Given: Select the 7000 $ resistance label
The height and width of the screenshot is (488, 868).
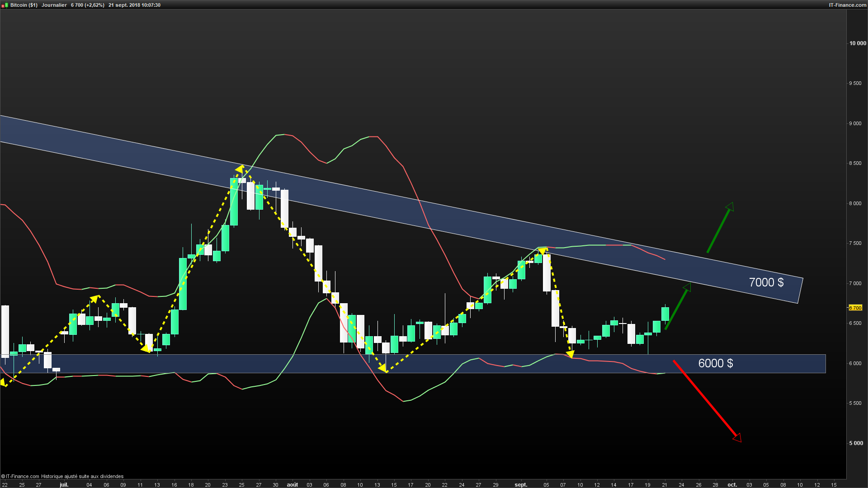Looking at the screenshot, I should (766, 282).
